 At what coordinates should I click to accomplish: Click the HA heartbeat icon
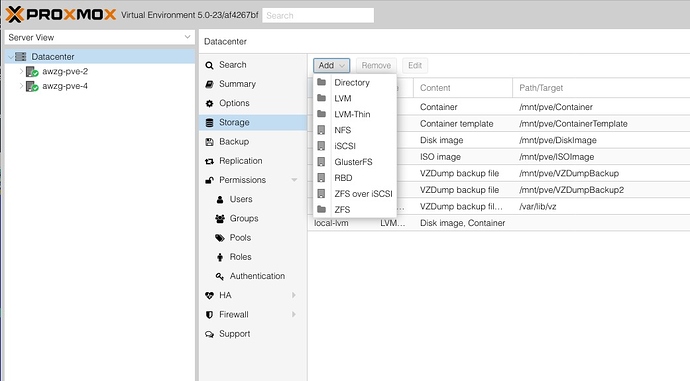click(x=209, y=296)
